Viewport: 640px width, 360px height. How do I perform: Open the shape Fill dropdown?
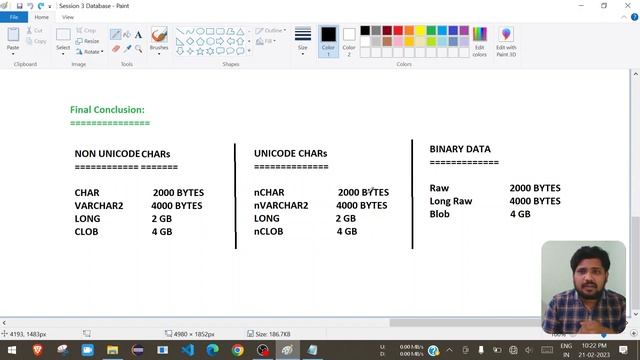pos(266,41)
